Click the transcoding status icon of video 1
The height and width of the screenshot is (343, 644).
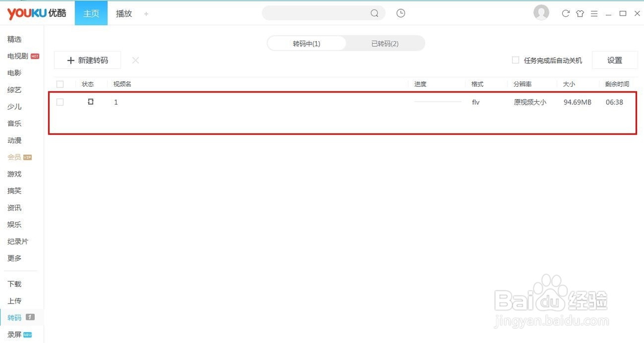(91, 102)
